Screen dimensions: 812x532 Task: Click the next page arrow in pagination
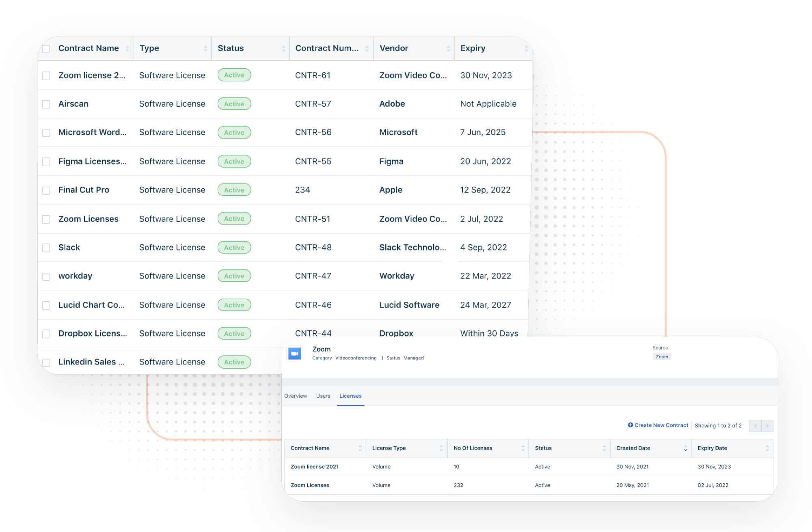tap(767, 426)
